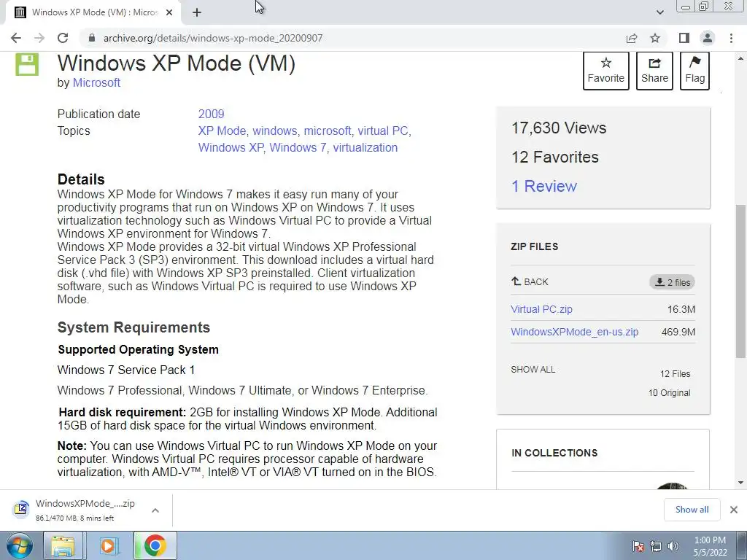Screen dimensions: 747x560
Task: Click BACK in ZIP files list
Action: click(530, 282)
